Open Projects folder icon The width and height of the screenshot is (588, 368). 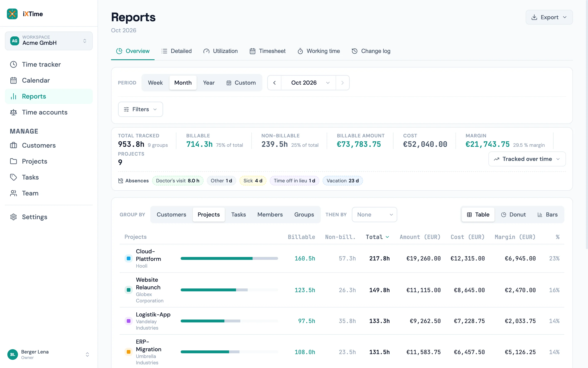13,161
